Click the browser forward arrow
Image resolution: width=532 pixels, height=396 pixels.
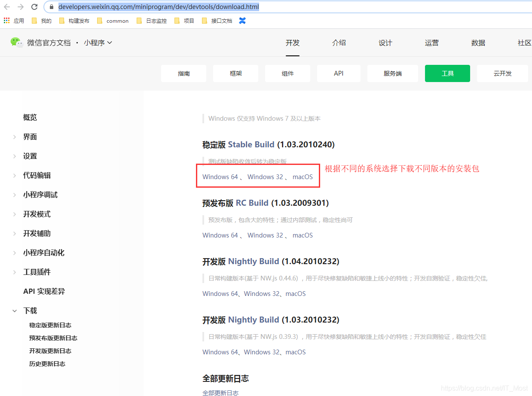(x=21, y=7)
